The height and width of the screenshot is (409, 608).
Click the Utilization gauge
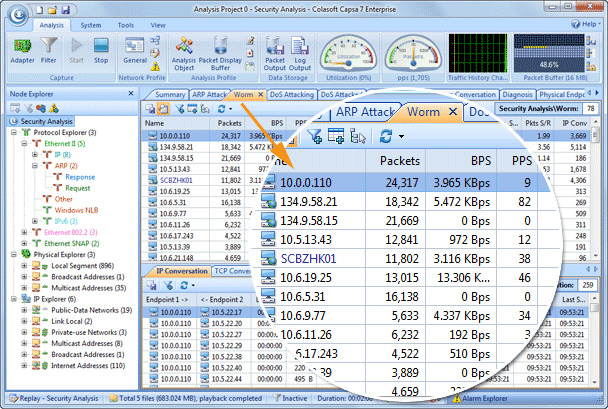(348, 54)
